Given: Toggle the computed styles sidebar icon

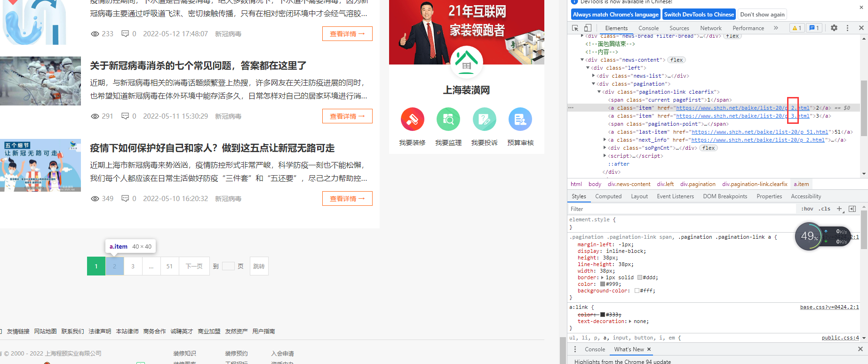Looking at the screenshot, I should coord(852,209).
